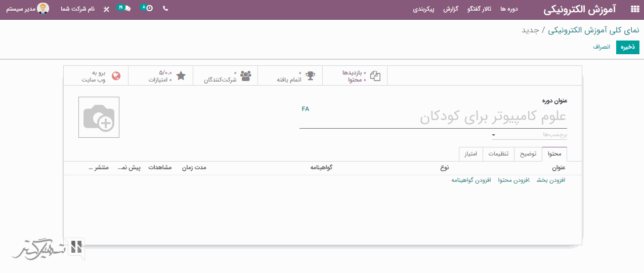Switch to the توضیح tab
Image resolution: width=644 pixels, height=273 pixels.
coord(528,154)
